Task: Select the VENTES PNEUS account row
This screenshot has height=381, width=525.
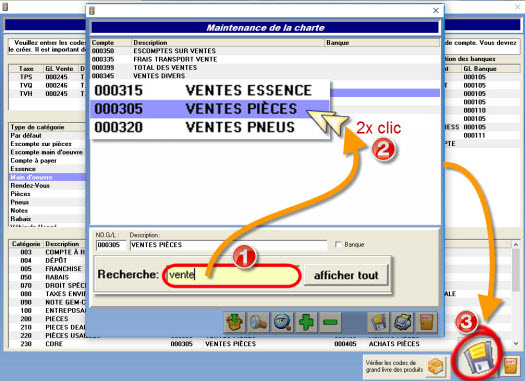Action: 210,127
